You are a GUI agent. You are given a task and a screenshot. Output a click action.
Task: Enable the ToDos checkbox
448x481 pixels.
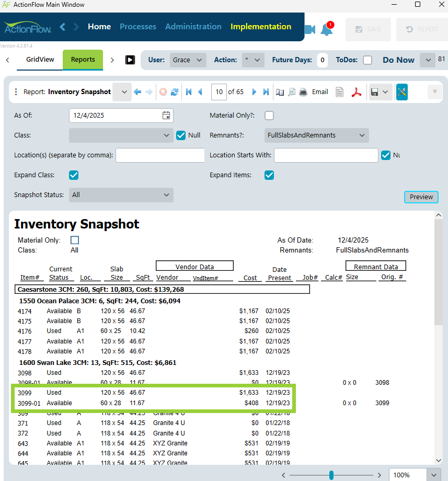click(367, 60)
